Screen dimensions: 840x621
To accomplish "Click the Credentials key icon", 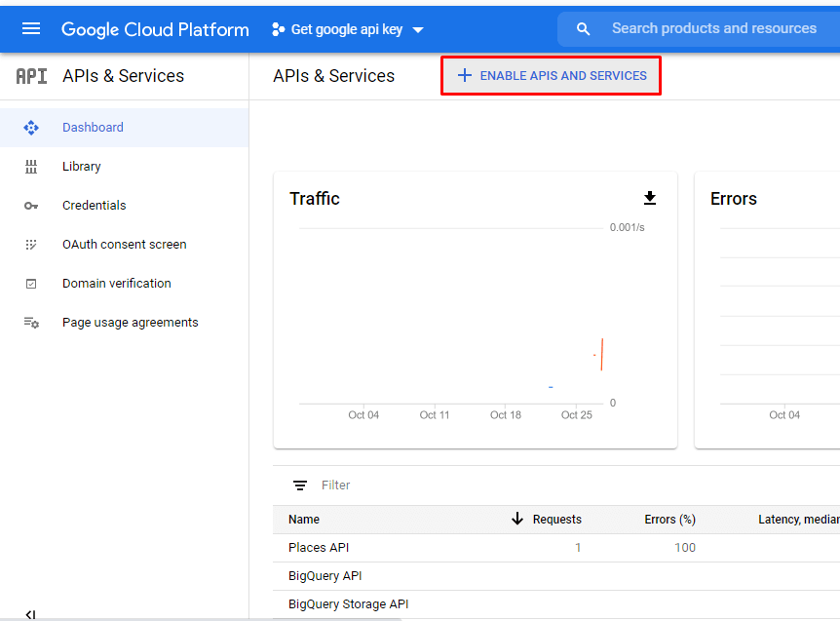I will [31, 206].
